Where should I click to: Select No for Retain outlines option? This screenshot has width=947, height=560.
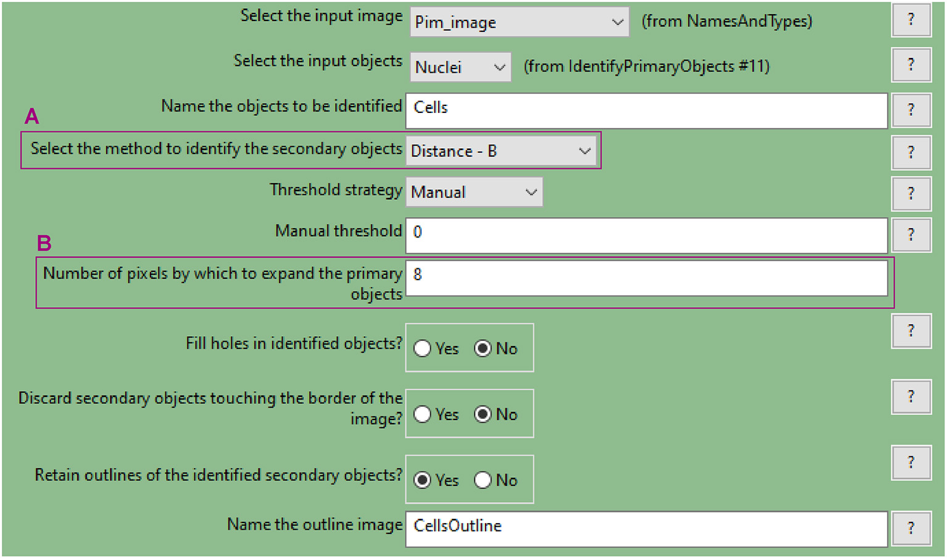pyautogui.click(x=483, y=480)
